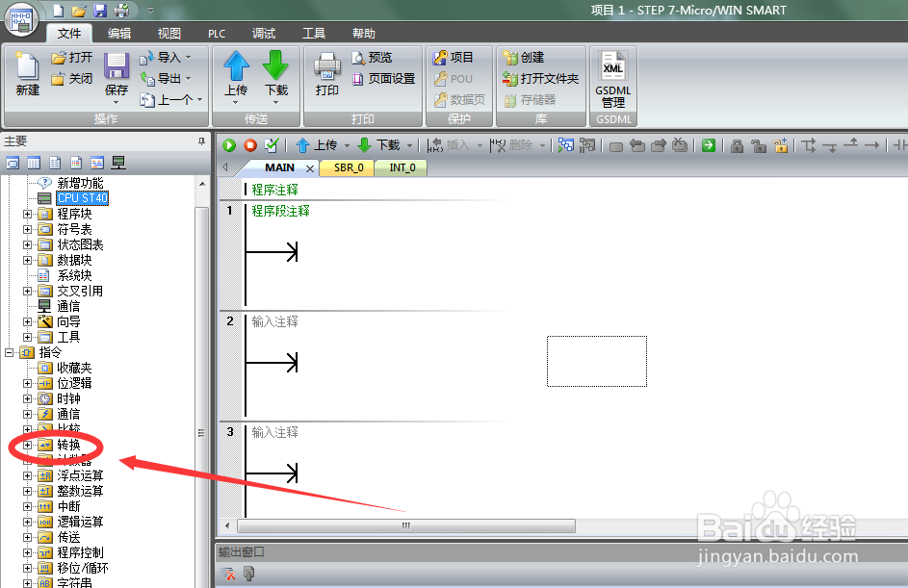
Task: Click the 下载 (Download) green arrow in ribbon
Action: [275, 65]
